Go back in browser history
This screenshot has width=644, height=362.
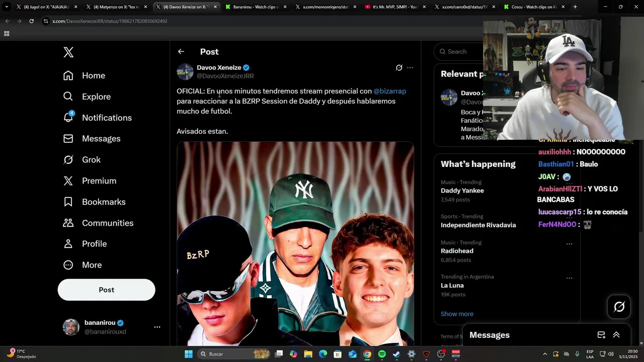[7, 21]
